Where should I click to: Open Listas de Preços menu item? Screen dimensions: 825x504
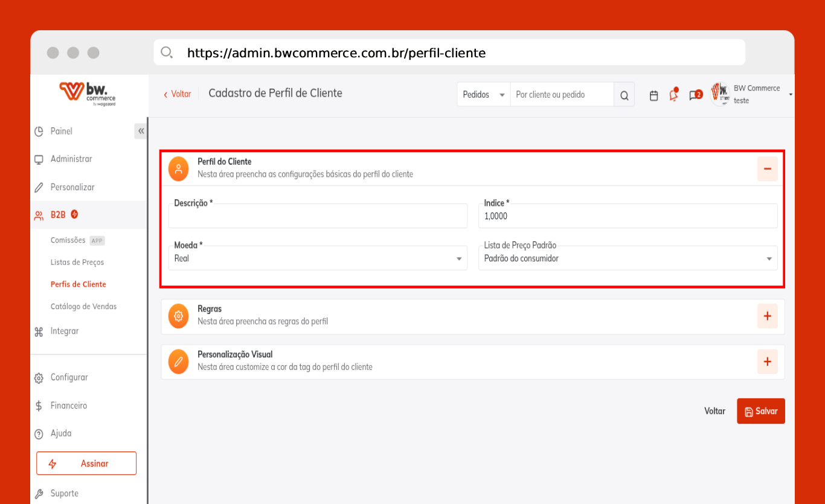coord(77,263)
